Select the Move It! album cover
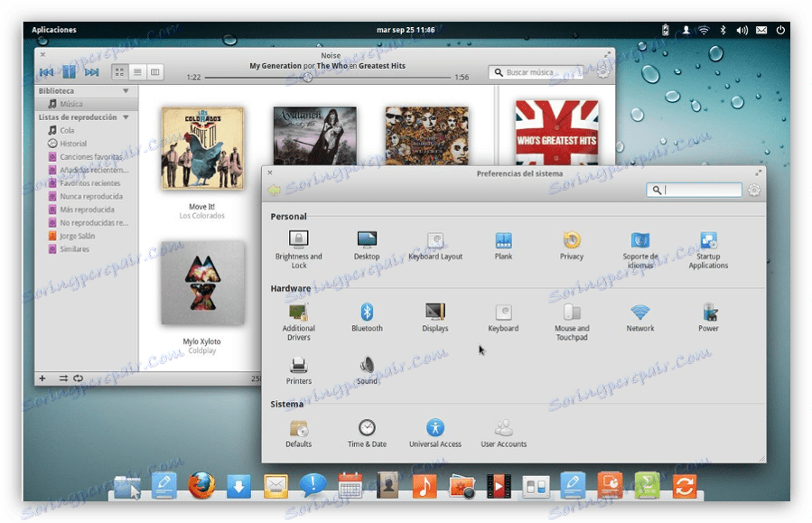This screenshot has width=812, height=523. (202, 149)
